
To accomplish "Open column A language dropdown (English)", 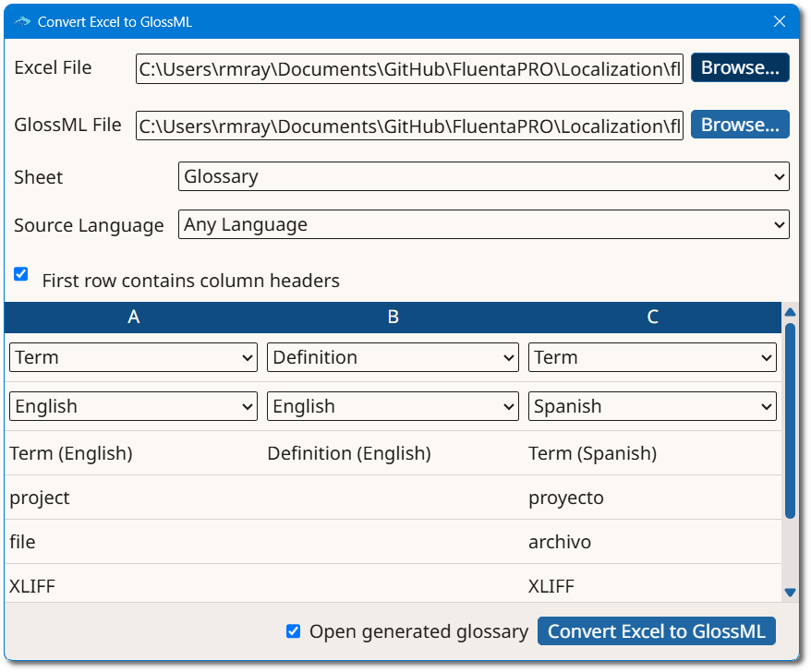I will pyautogui.click(x=133, y=406).
